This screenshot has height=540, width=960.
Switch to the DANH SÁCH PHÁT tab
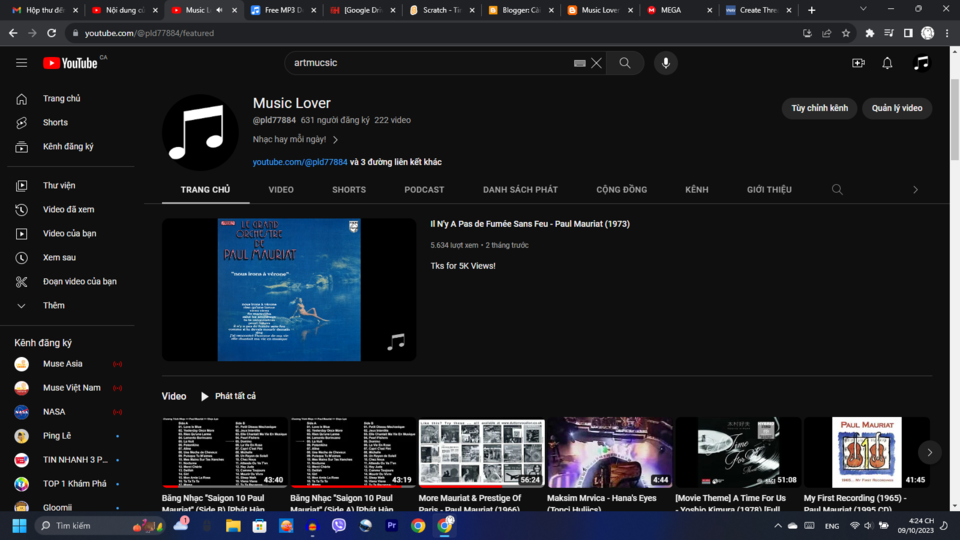click(520, 190)
